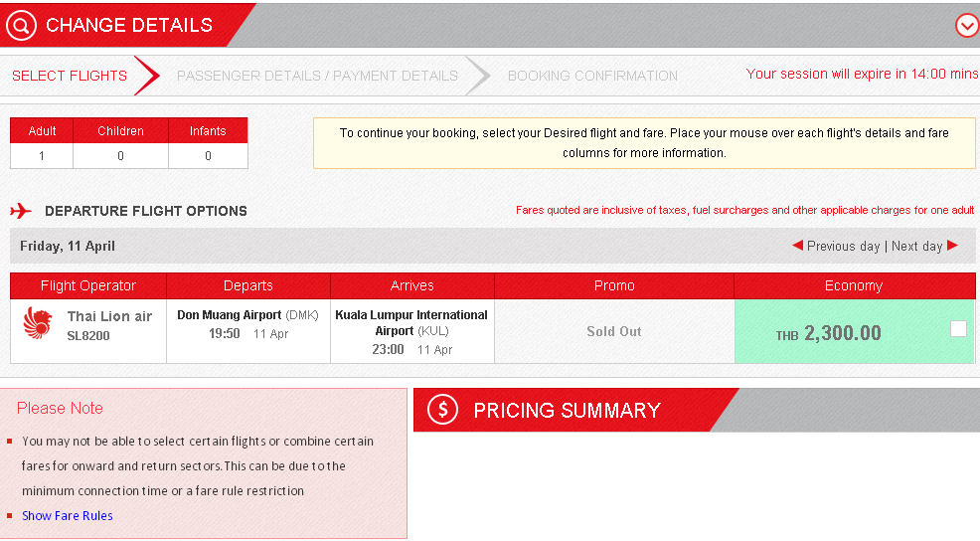Click the Children passenger count header

[x=120, y=130]
